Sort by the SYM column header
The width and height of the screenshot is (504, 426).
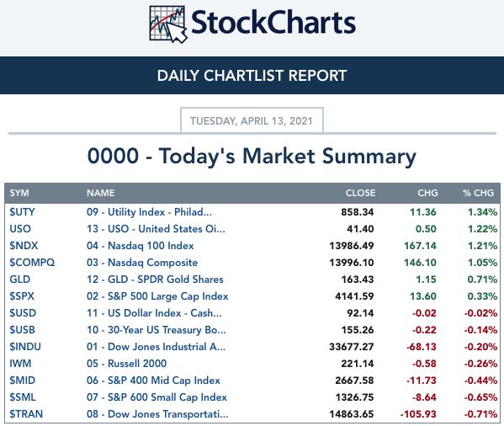point(19,193)
